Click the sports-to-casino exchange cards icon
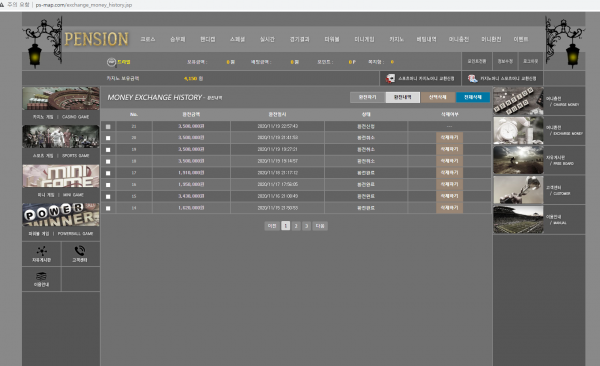The width and height of the screenshot is (600, 366). pos(390,78)
